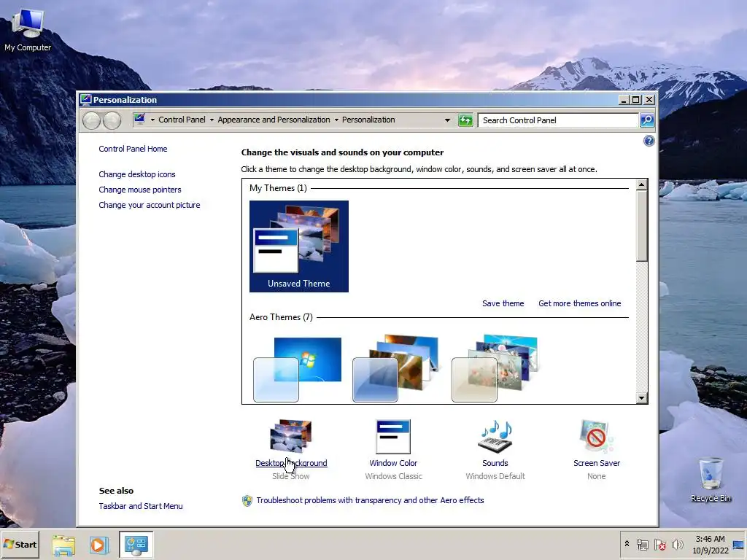Go to Control Panel Home

[x=133, y=149]
